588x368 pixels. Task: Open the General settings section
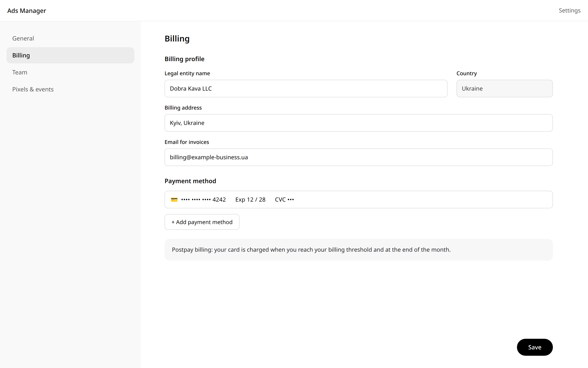point(70,38)
